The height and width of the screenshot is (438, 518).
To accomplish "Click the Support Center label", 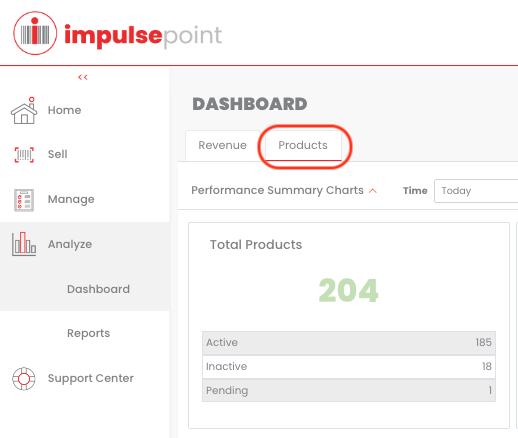I will 91,378.
